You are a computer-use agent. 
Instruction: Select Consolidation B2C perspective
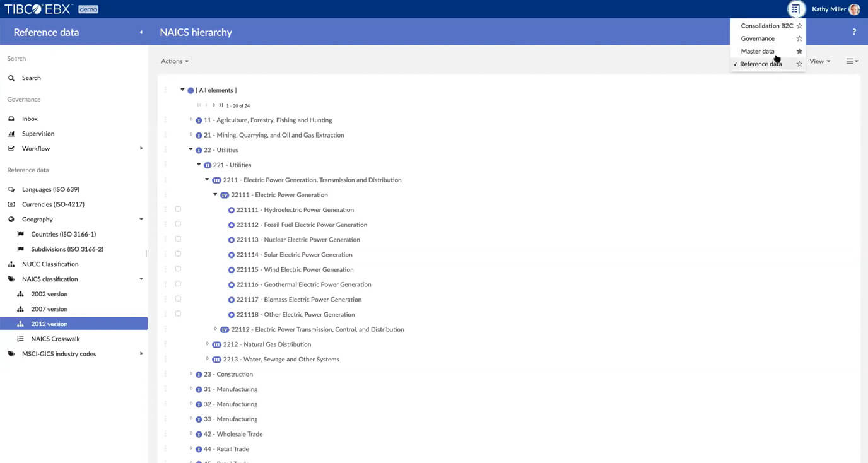(x=766, y=26)
